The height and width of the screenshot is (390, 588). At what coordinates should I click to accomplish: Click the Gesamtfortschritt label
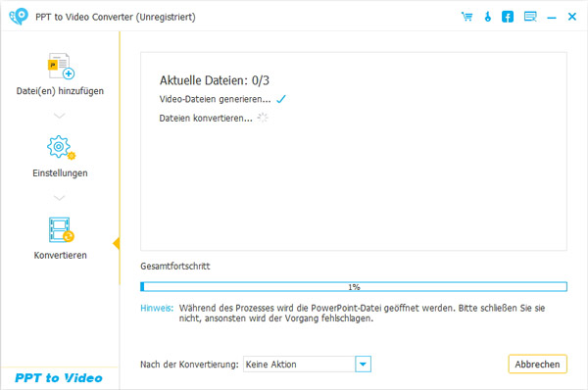[175, 267]
